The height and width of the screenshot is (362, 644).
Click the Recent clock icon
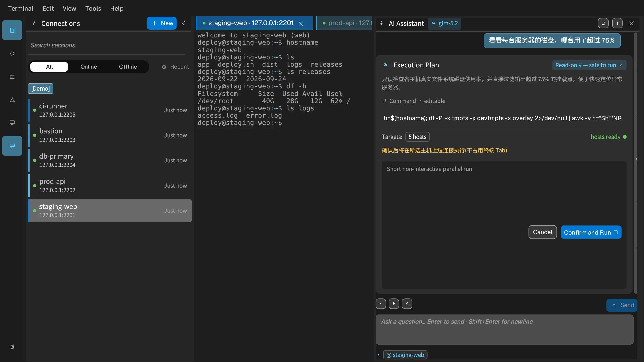164,67
